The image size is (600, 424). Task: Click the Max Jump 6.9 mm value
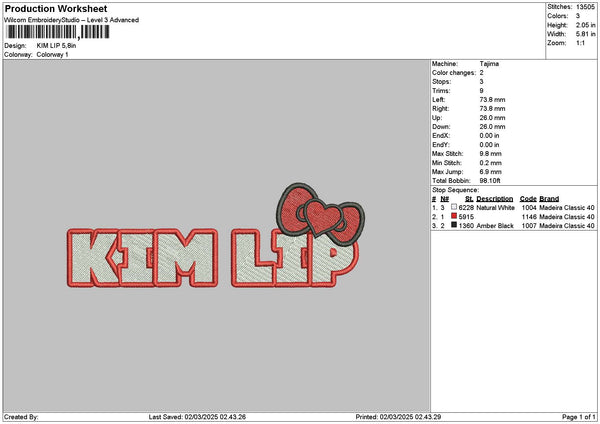click(490, 172)
